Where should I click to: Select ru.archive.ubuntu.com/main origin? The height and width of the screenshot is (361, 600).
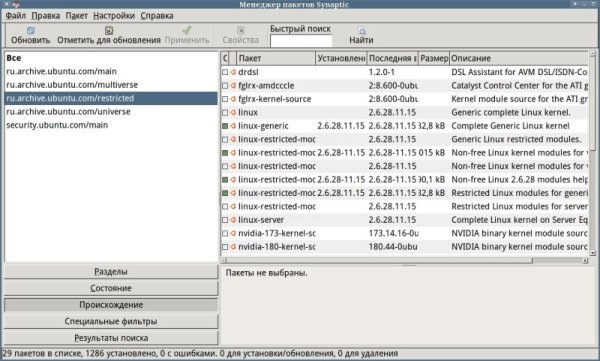[111, 71]
